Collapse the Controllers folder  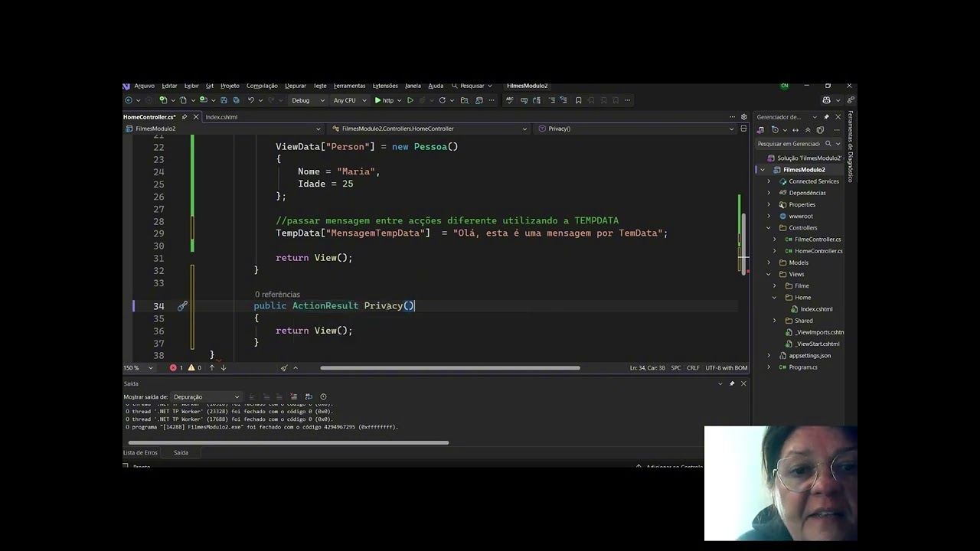(769, 228)
